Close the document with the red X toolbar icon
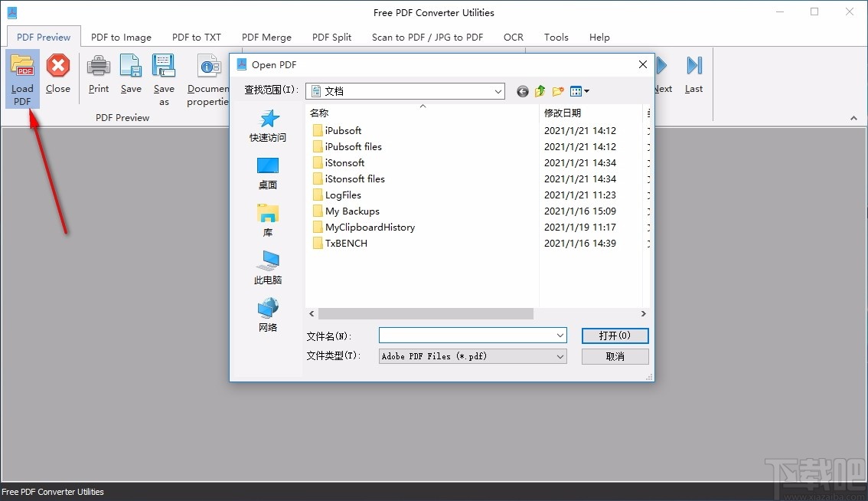The width and height of the screenshot is (868, 501). (x=57, y=73)
